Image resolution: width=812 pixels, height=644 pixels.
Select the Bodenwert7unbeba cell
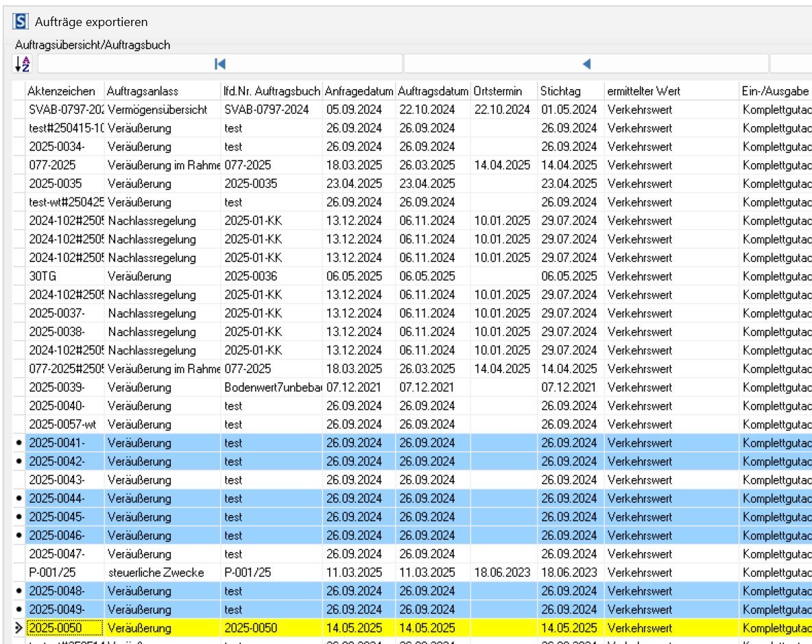pos(272,387)
